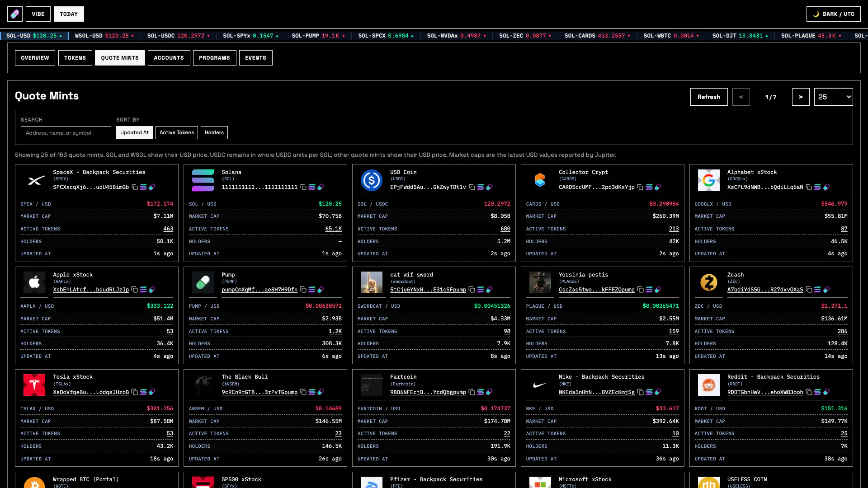Open the ACCOUNTS tab
868x488 pixels.
click(169, 58)
